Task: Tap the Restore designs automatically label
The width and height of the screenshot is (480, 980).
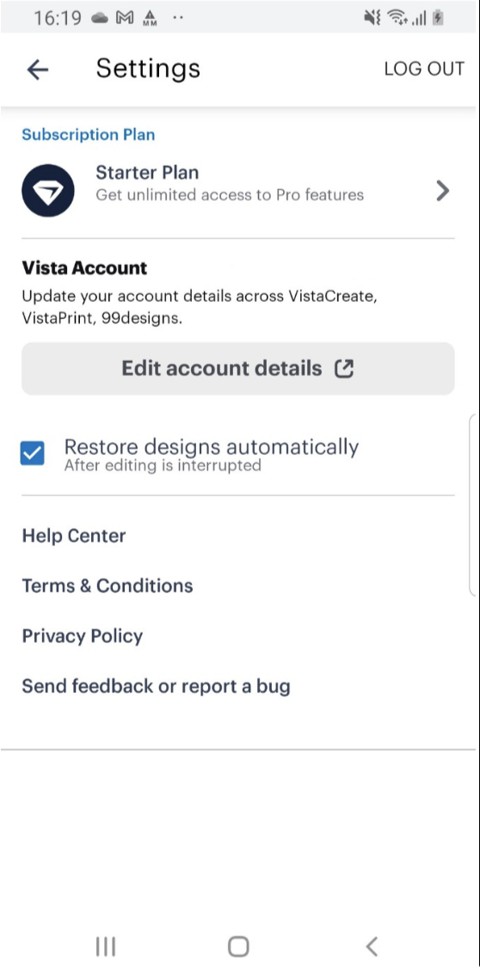Action: (212, 446)
